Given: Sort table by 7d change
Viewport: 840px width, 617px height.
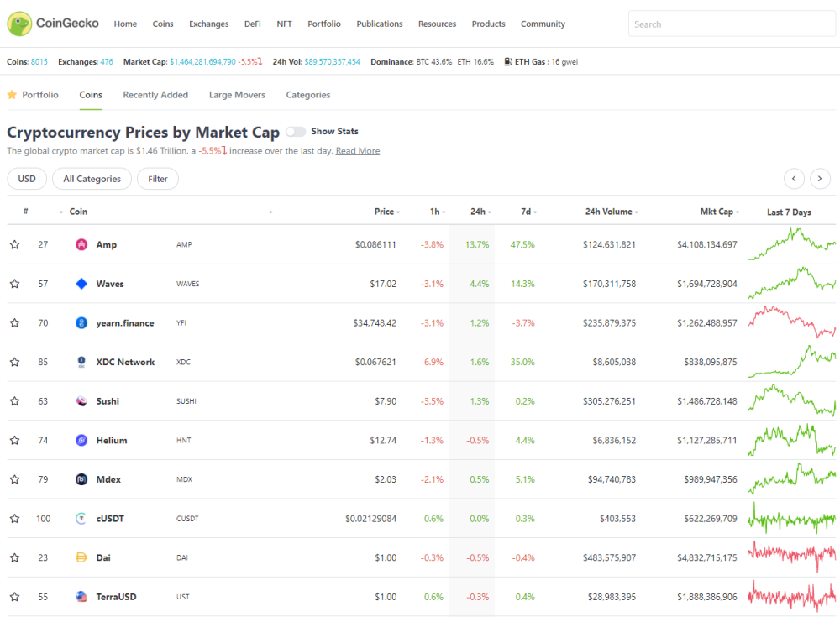Looking at the screenshot, I should pyautogui.click(x=528, y=212).
